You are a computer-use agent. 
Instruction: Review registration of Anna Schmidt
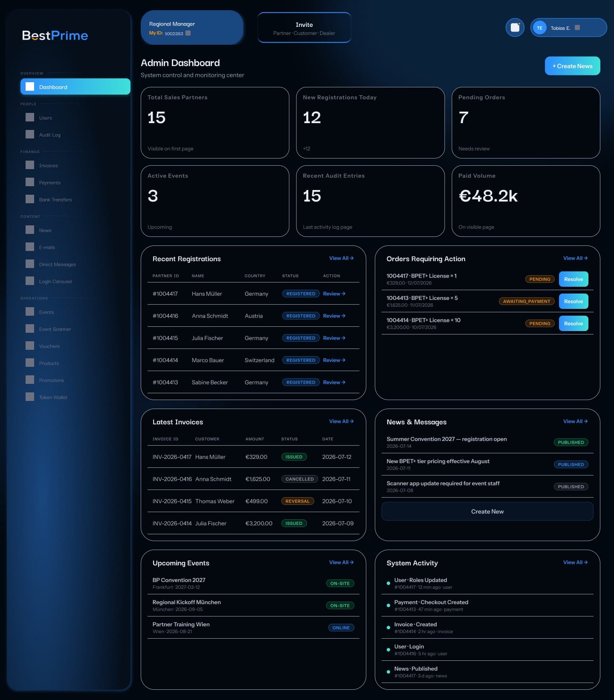tap(334, 316)
